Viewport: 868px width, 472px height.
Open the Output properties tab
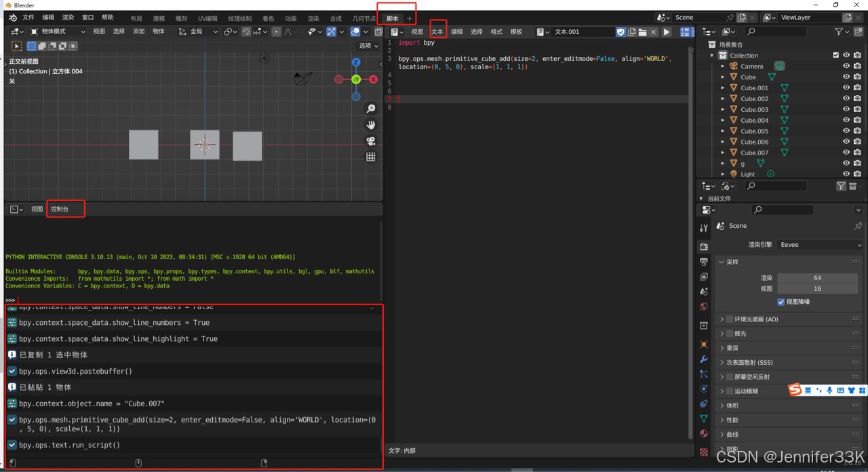pos(704,261)
